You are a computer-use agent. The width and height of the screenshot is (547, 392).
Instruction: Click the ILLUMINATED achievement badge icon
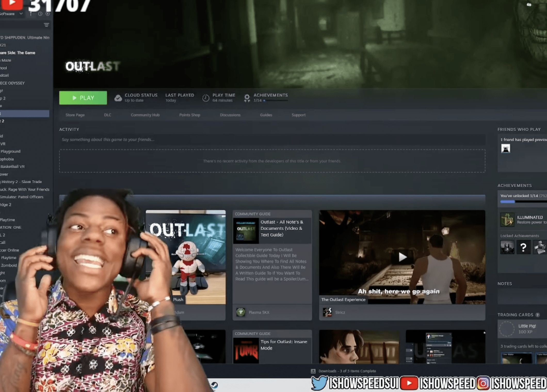[x=507, y=220]
